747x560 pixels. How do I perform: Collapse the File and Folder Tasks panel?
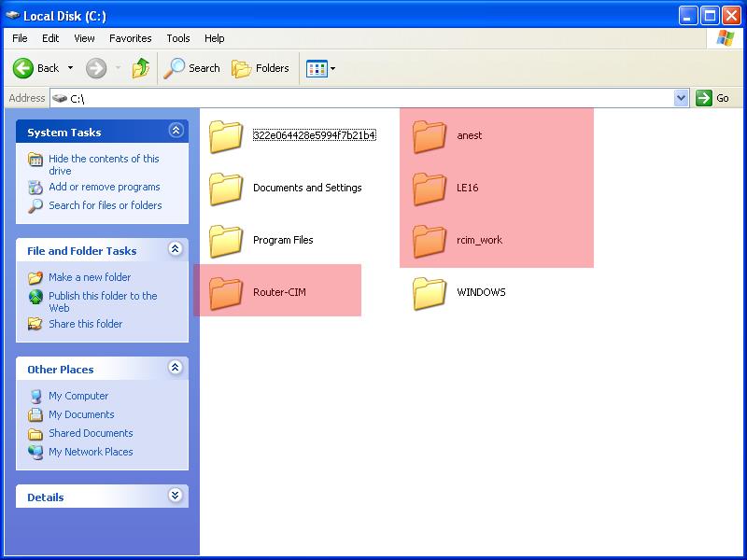(x=176, y=248)
